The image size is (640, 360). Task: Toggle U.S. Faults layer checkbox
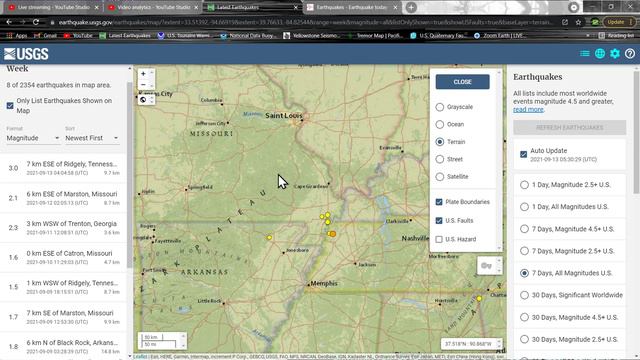[439, 220]
